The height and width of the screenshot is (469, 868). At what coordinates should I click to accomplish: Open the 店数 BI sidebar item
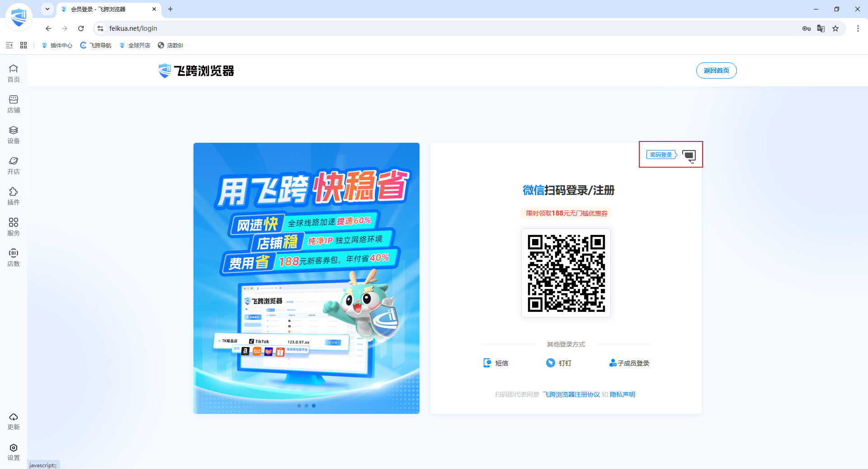[x=14, y=258]
